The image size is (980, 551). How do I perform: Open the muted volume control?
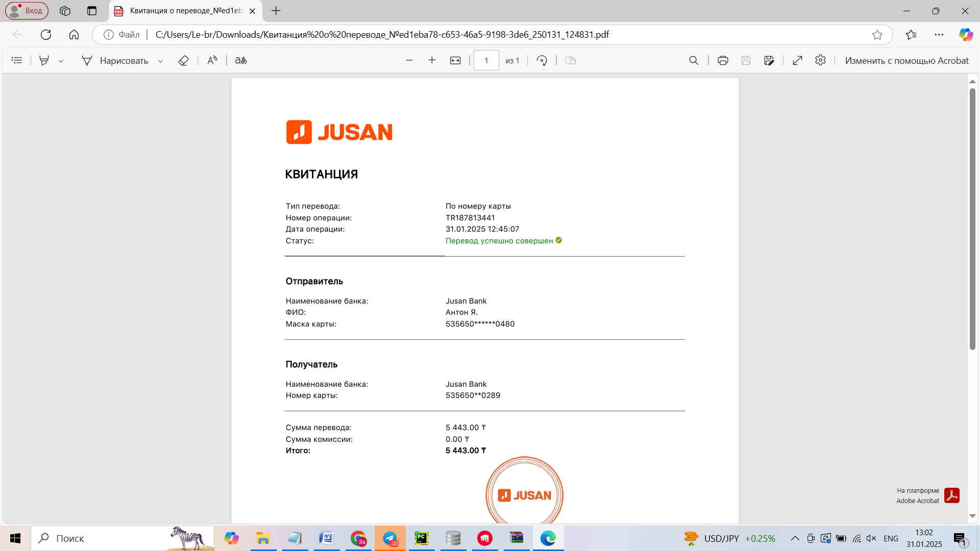(871, 538)
